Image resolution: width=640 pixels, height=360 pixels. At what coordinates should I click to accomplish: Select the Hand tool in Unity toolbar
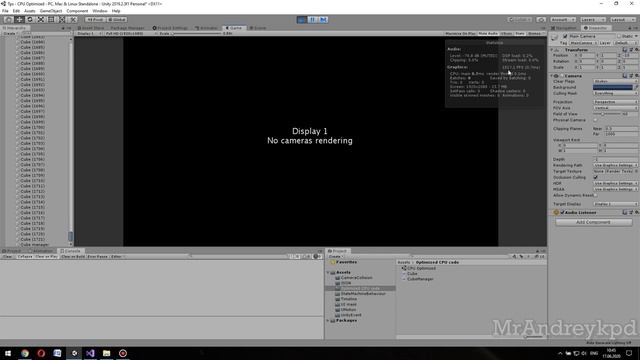point(8,20)
